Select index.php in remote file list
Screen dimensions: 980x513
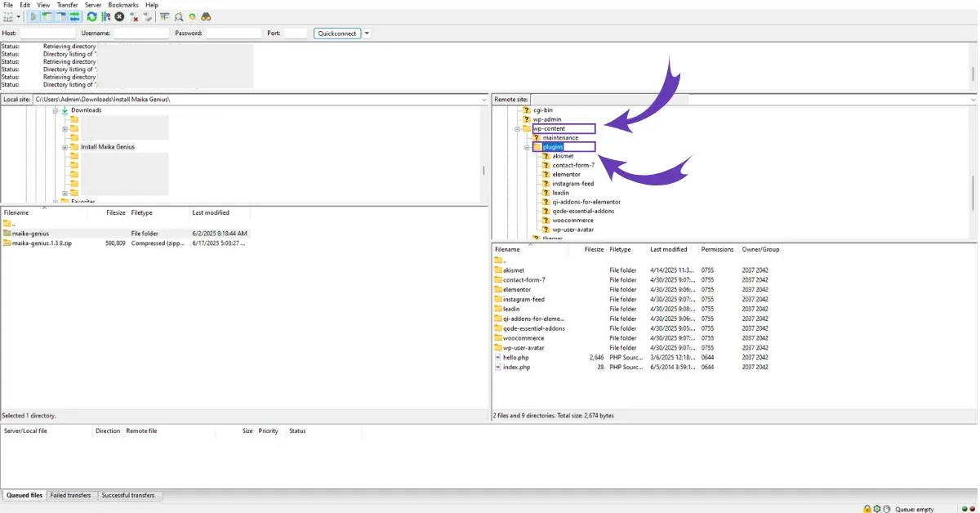click(x=516, y=368)
